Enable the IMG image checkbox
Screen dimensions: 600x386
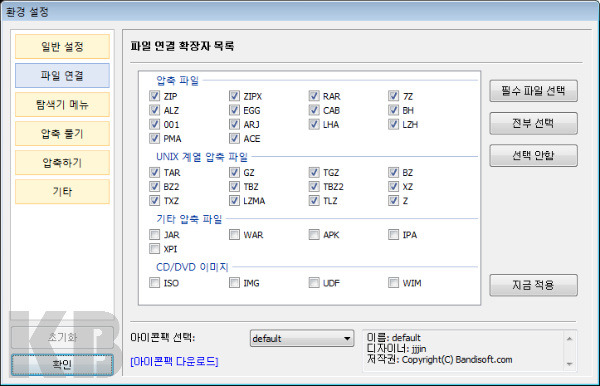tap(234, 283)
